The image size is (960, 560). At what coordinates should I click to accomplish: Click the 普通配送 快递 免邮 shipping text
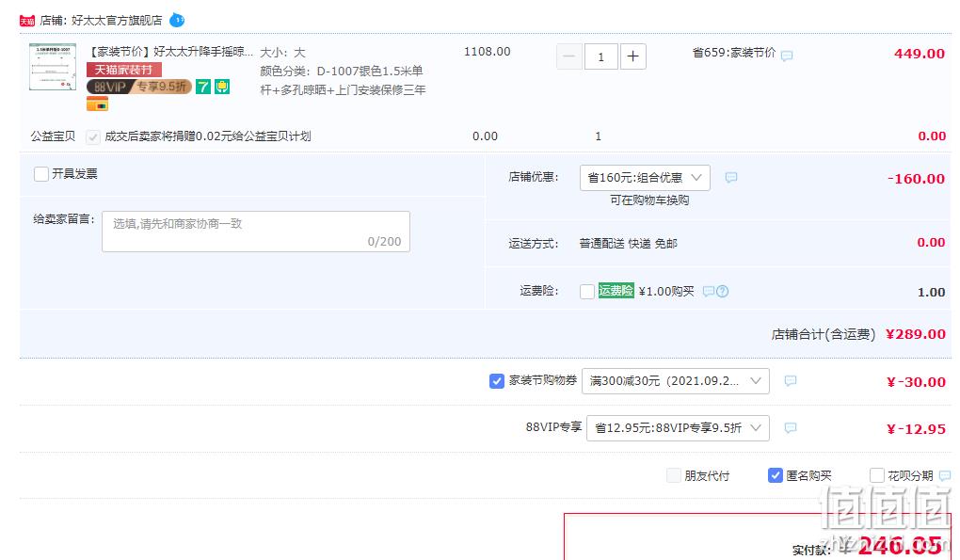[628, 244]
